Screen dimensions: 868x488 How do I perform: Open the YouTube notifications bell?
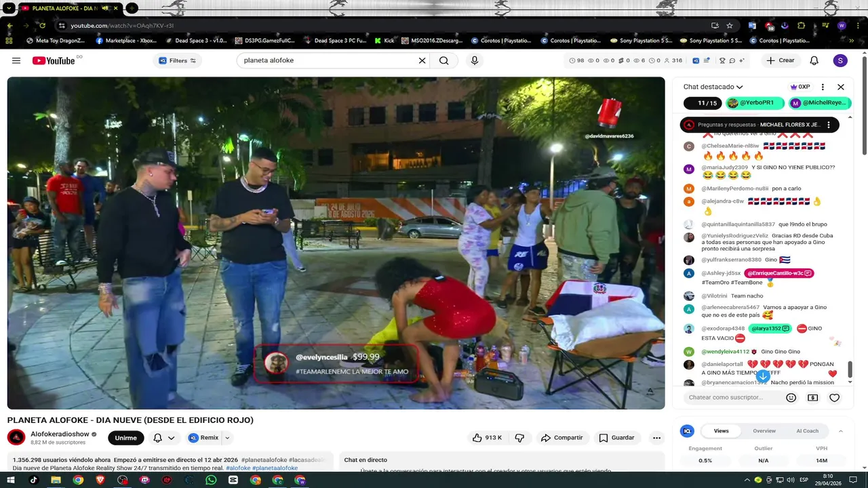pos(814,60)
